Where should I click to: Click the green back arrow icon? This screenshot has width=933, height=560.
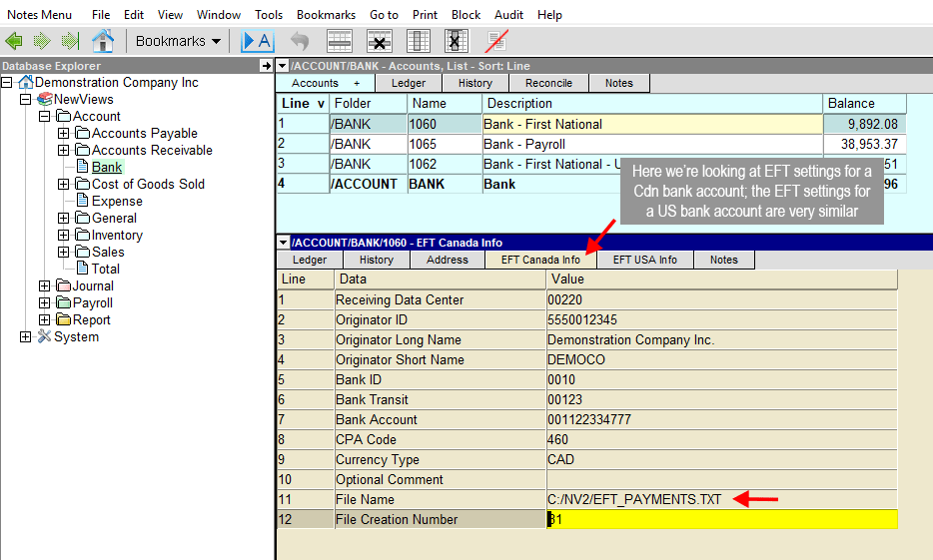pyautogui.click(x=14, y=41)
